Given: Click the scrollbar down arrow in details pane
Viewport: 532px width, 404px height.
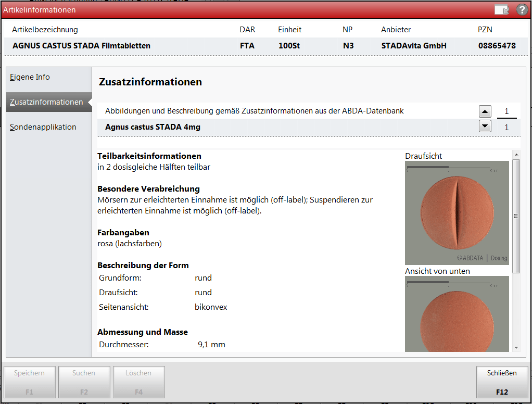Looking at the screenshot, I should coord(516,347).
